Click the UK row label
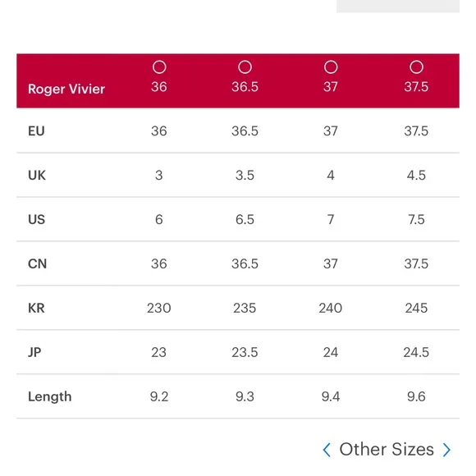This screenshot has width=476, height=476. coord(37,176)
